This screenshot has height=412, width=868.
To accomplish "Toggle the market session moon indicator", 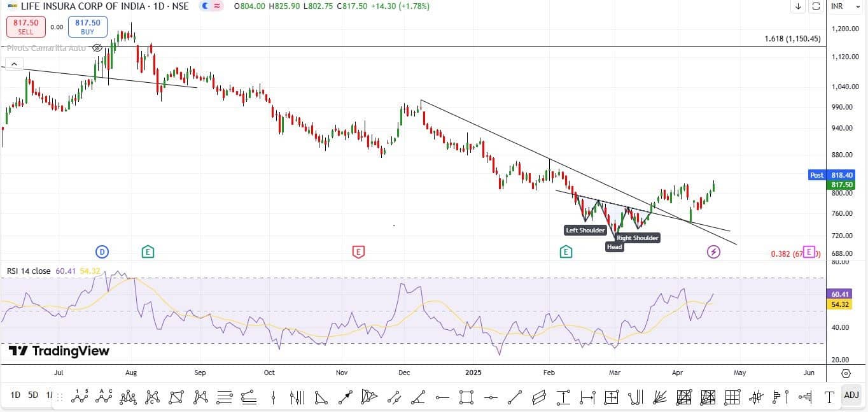I will click(x=204, y=6).
